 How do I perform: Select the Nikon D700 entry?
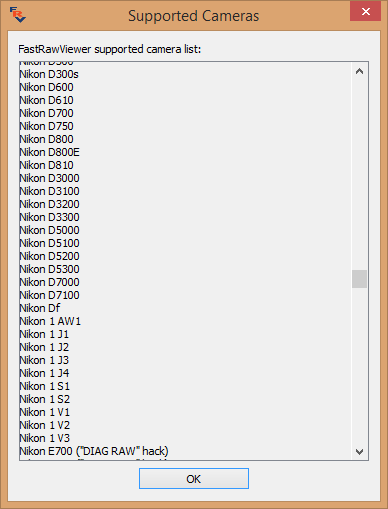(x=46, y=113)
